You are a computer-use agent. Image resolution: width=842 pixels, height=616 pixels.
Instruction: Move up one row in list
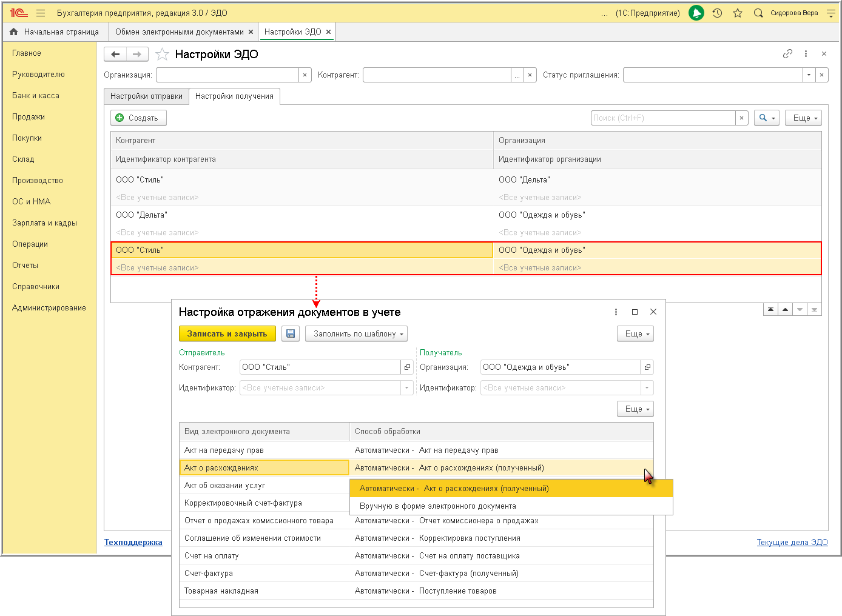(785, 310)
